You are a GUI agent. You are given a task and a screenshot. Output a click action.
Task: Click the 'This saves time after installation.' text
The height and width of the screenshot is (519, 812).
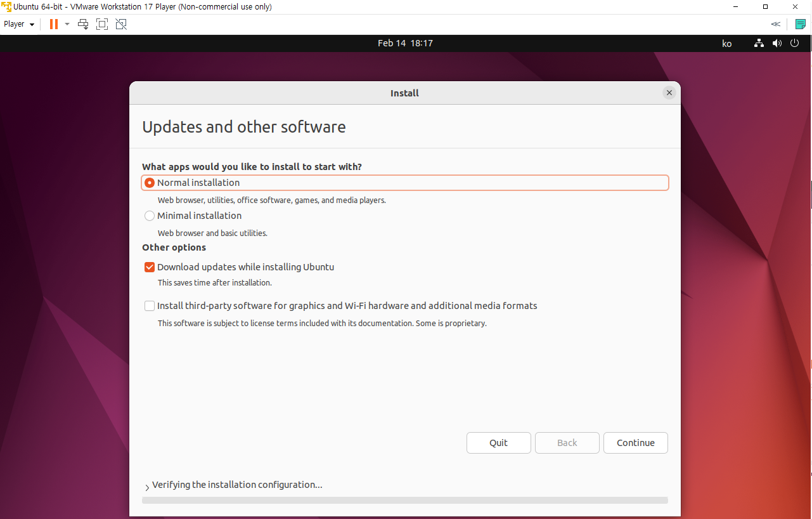(215, 282)
